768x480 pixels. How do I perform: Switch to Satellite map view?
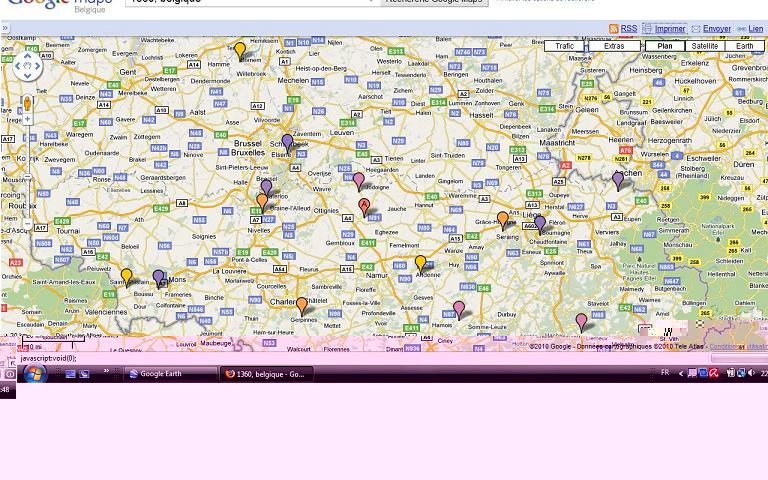pos(705,46)
